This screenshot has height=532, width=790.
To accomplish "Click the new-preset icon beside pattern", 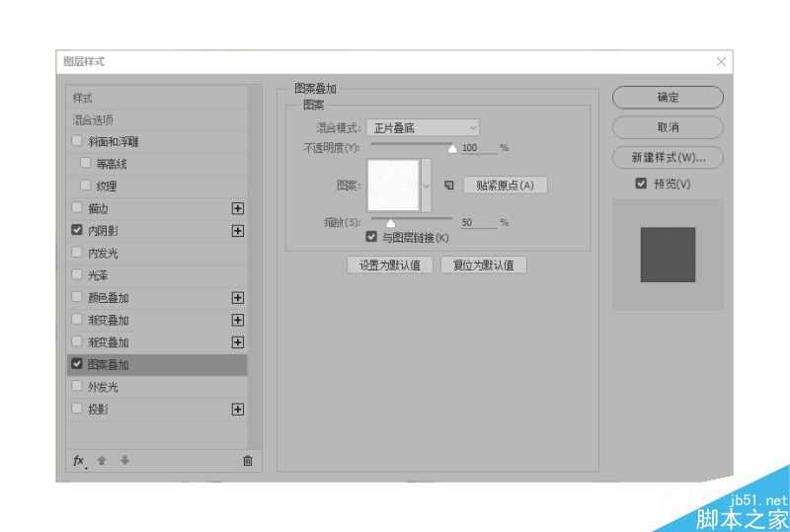I will (449, 186).
